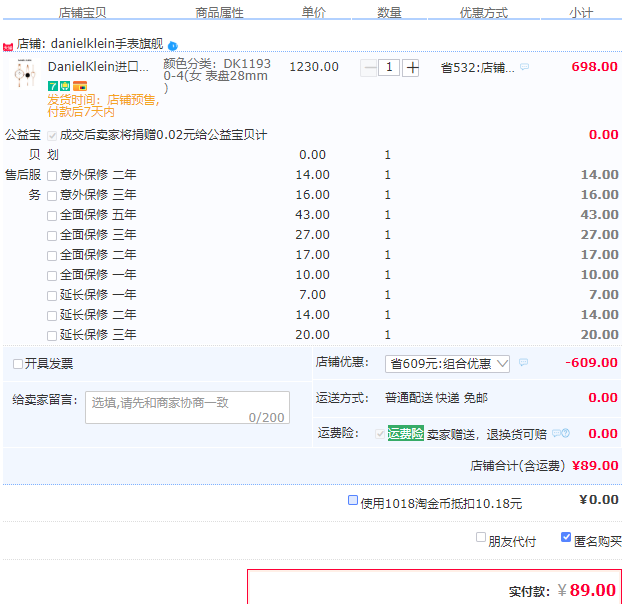Click the orange 发货时间 presale notice
This screenshot has width=630, height=604.
(x=104, y=105)
